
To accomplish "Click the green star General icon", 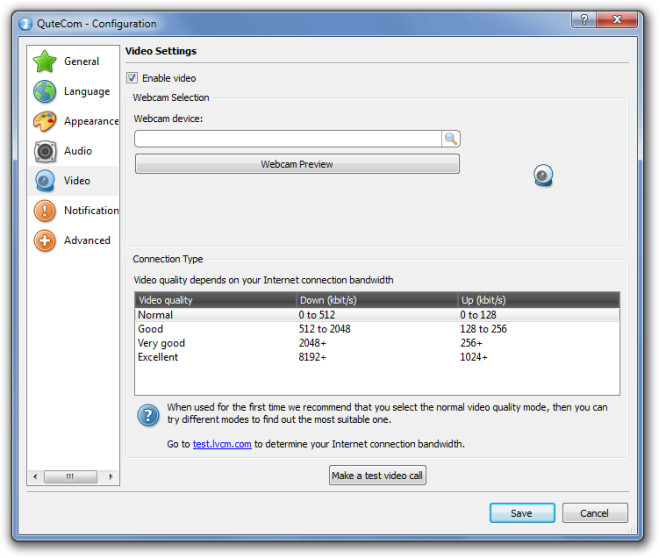I will point(45,61).
